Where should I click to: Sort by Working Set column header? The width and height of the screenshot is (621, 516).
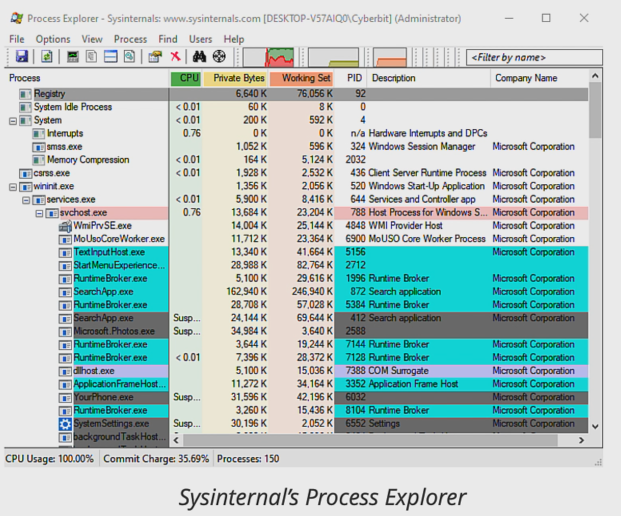[302, 78]
